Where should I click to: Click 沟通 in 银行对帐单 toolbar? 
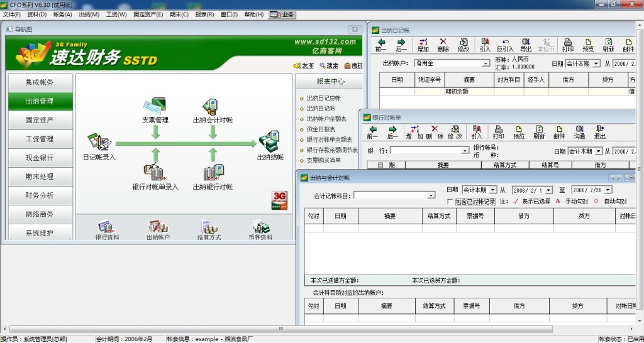579,132
